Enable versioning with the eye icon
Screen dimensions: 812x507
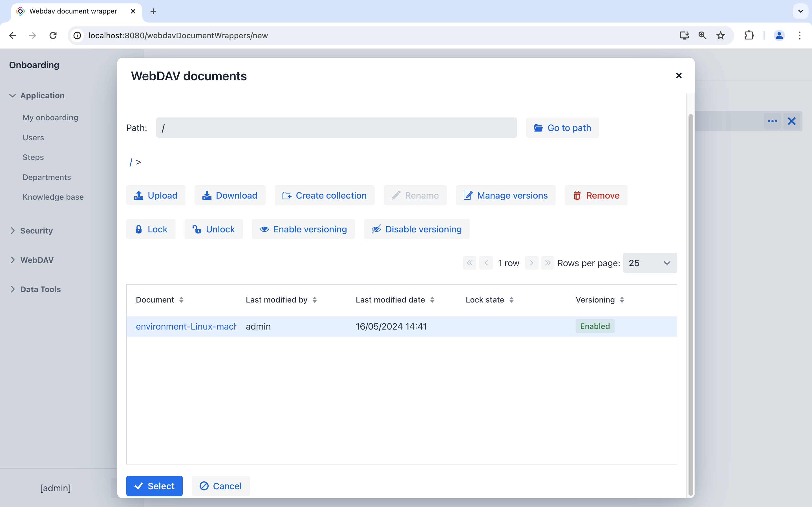[264, 229]
